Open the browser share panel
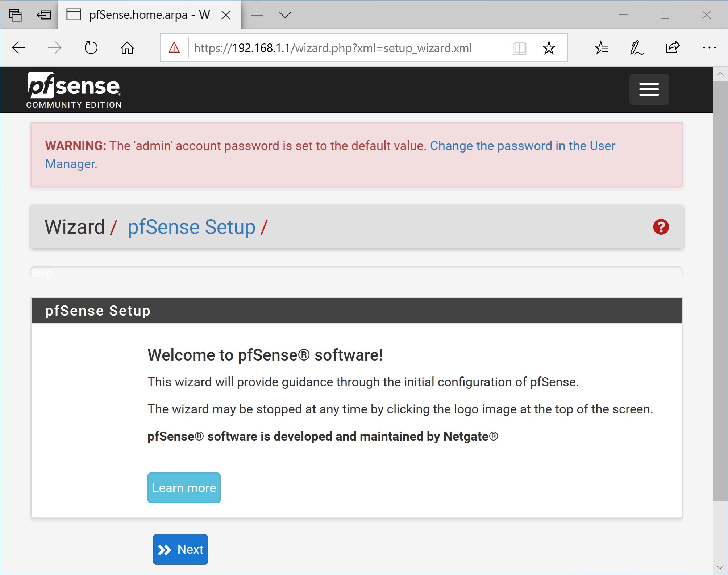This screenshot has height=575, width=728. 673,47
